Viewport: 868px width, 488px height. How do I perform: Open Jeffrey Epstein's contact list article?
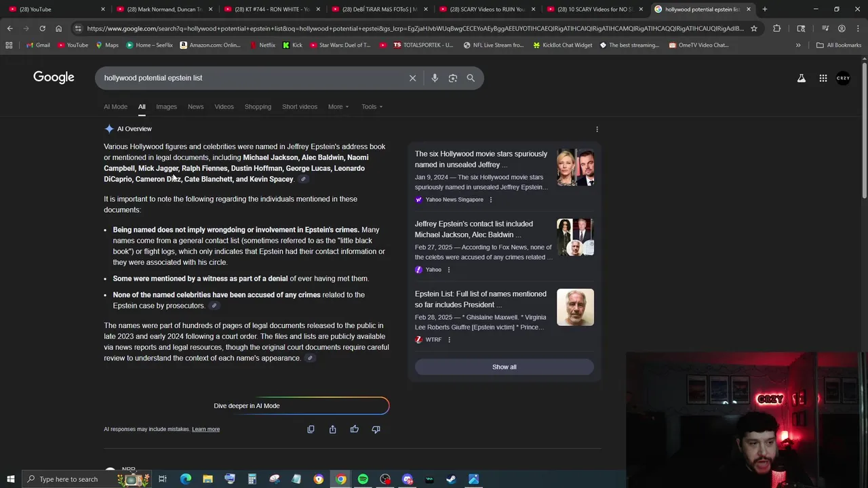pos(473,229)
